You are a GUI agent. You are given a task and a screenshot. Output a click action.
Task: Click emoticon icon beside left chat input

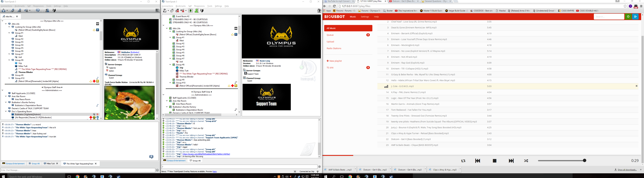(157, 170)
